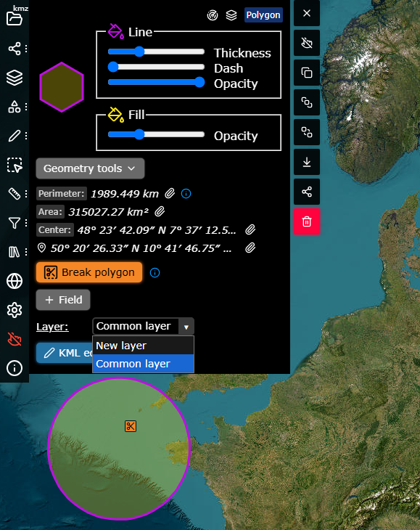
Task: Open ruler tool options dots
Action: click(26, 194)
